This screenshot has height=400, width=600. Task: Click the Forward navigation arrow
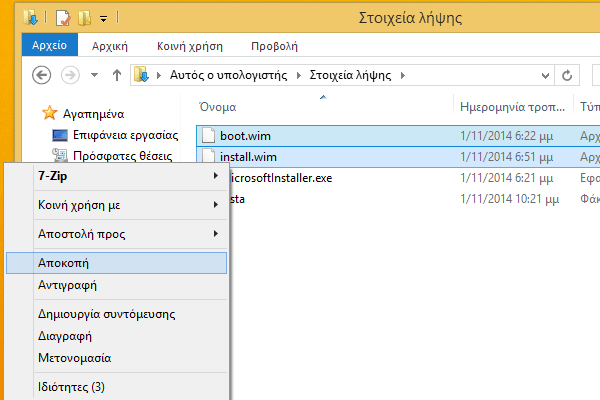(x=70, y=75)
